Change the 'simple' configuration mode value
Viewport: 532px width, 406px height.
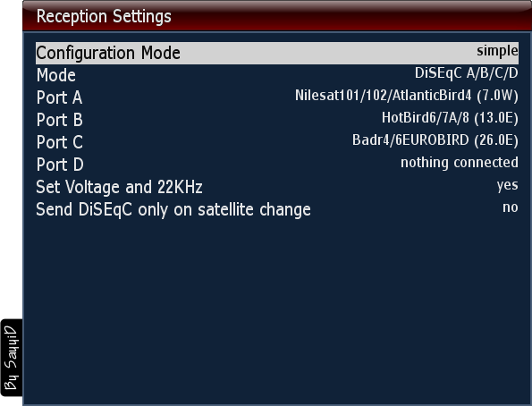[497, 51]
